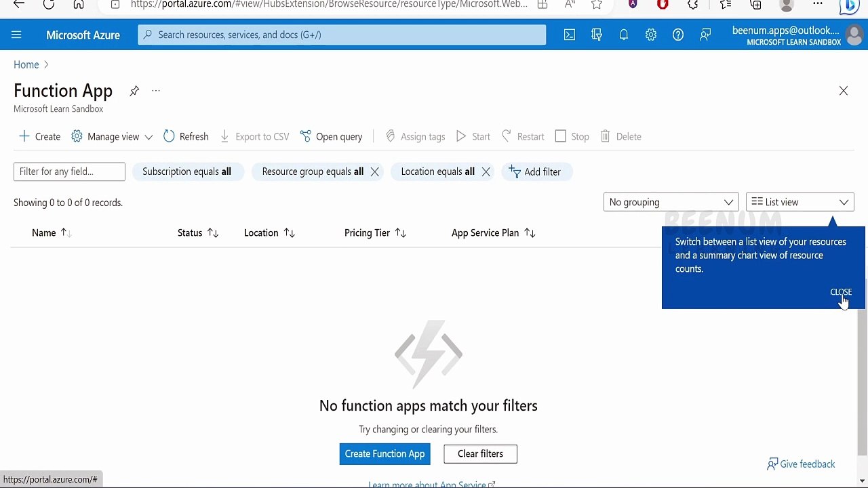The height and width of the screenshot is (488, 868).
Task: Pin the Function App blade
Action: click(x=134, y=91)
